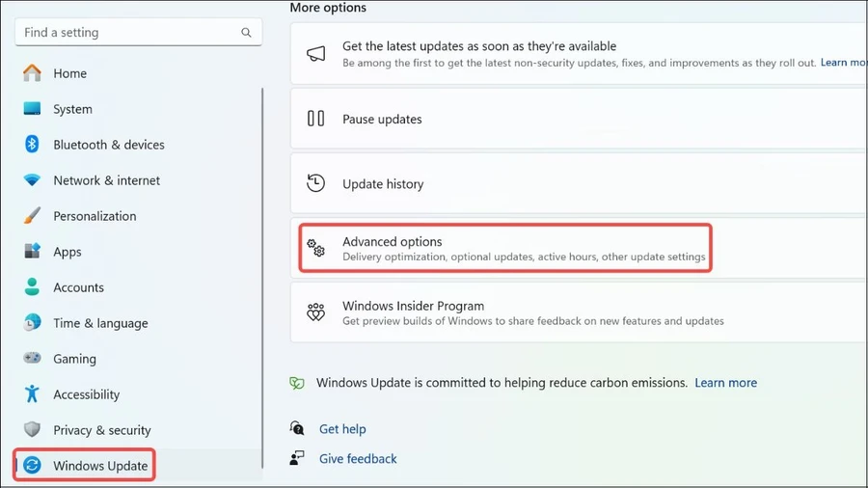Click the Wi-Fi network icon
Screen dimensions: 868x488
pos(32,180)
